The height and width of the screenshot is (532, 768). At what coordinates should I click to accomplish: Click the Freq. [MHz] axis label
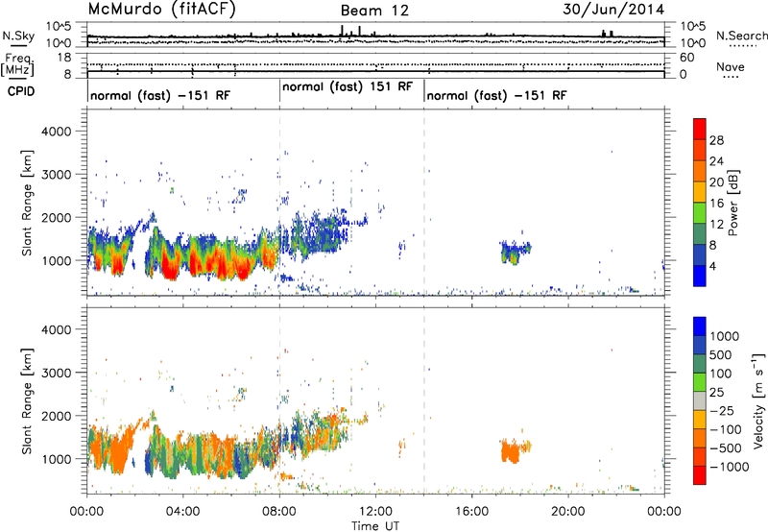point(17,64)
